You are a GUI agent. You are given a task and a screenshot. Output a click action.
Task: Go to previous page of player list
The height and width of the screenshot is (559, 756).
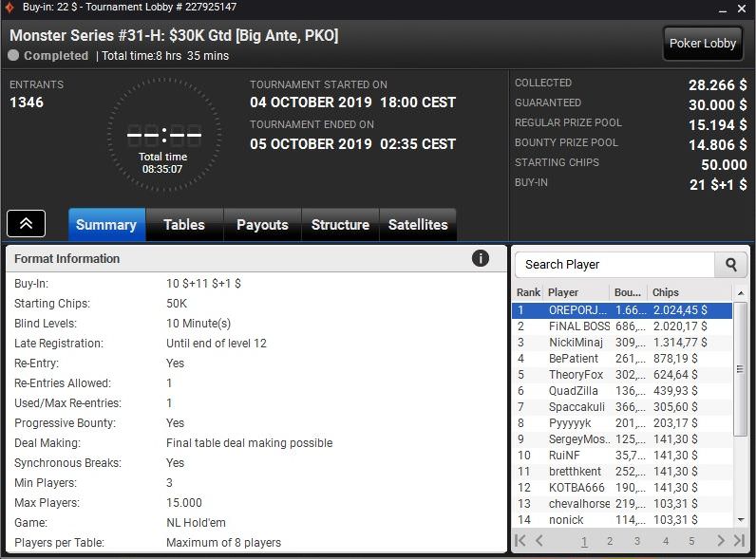point(539,541)
